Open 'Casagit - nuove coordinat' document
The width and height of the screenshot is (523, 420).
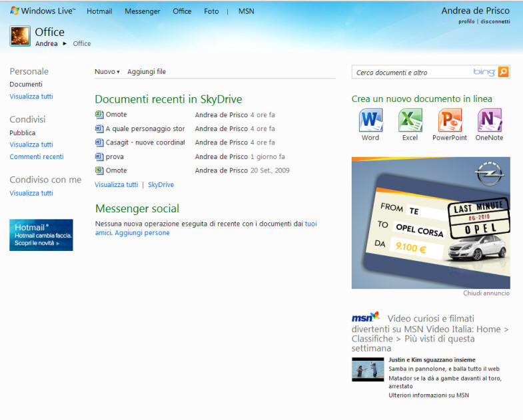pos(145,142)
